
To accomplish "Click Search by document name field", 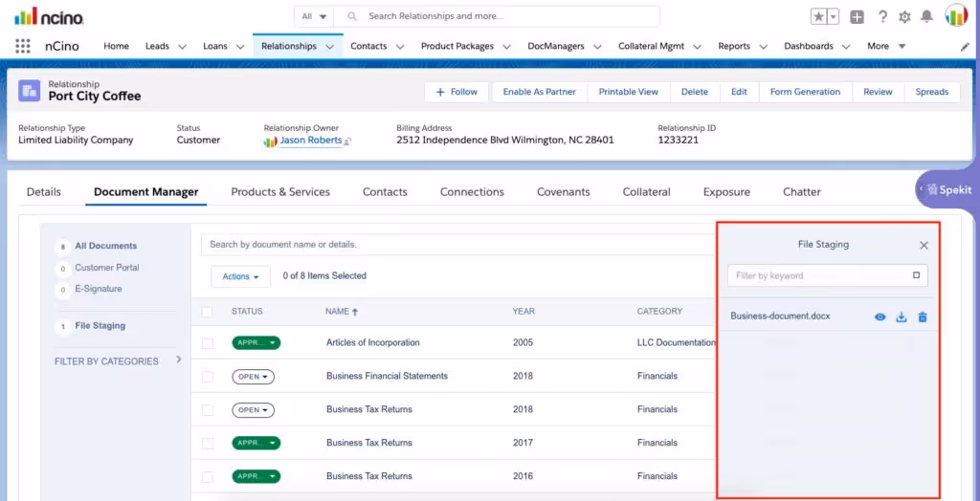I will (457, 245).
